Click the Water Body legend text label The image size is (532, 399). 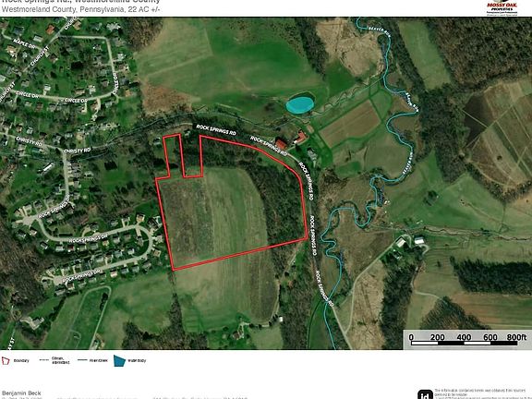(x=137, y=360)
